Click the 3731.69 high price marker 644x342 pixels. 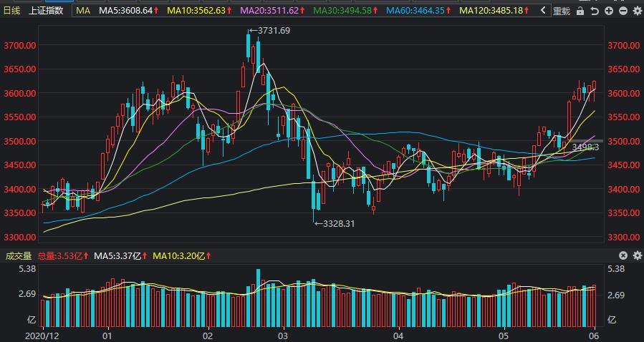coord(273,30)
